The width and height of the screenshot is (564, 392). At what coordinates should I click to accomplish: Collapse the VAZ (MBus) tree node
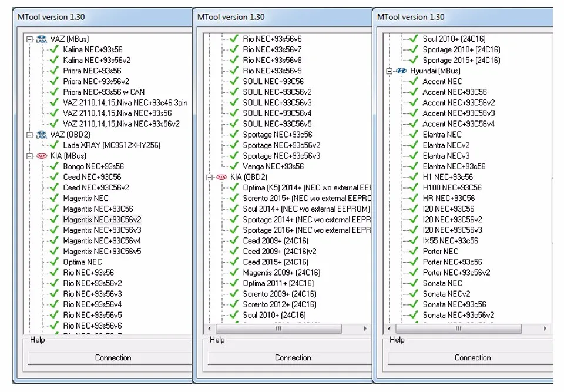[x=29, y=39]
